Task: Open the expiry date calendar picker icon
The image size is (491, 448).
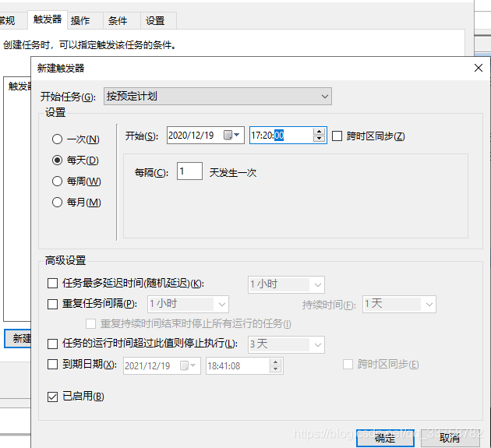Action: tap(188, 365)
